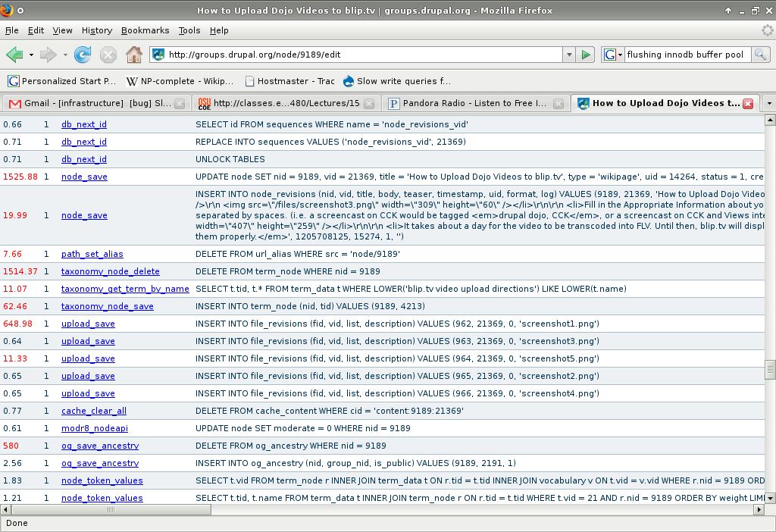776x532 pixels.
Task: Click the horizontal scrollbar thumb
Action: (x=111, y=509)
